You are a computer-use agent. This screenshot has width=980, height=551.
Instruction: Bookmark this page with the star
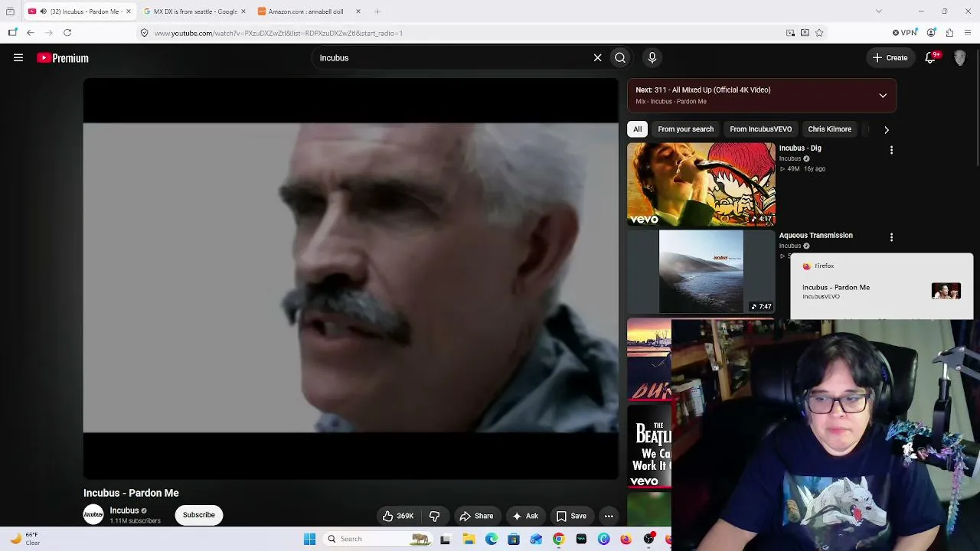819,33
